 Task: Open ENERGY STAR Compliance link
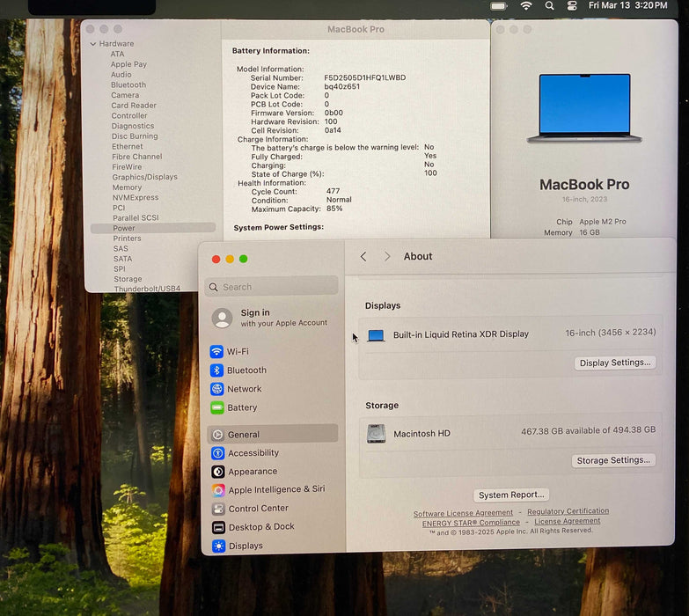(x=471, y=523)
